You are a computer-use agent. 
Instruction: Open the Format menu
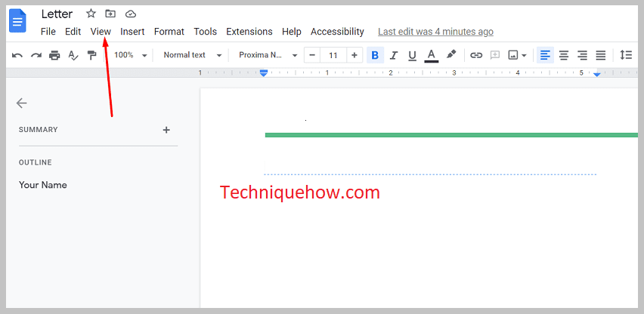click(x=169, y=32)
